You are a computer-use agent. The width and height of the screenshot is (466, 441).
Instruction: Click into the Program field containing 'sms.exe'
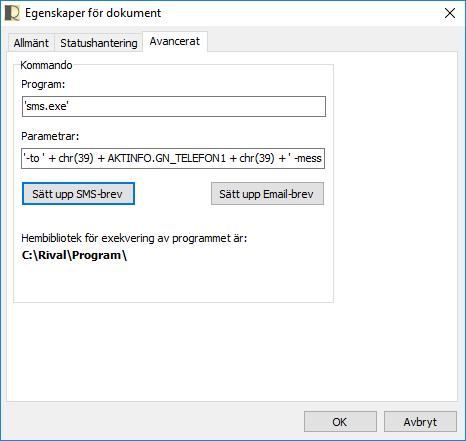click(x=174, y=106)
